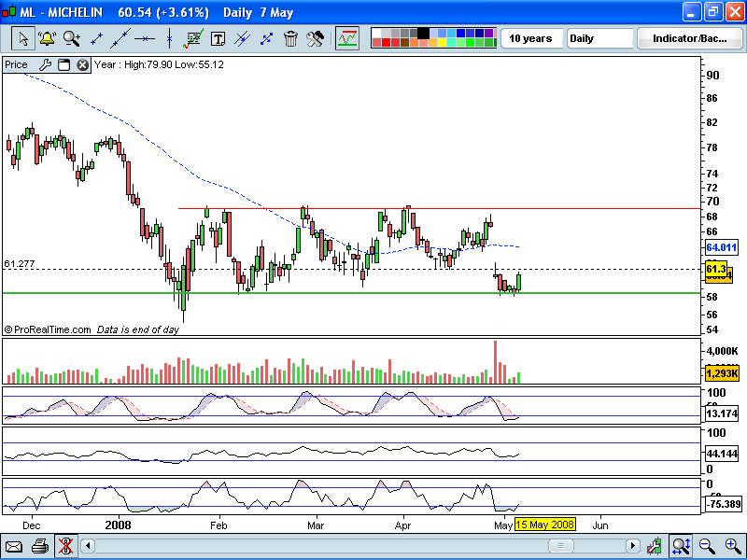Pick the black color swatch
Viewport: 747px width, 560px height.
423,34
